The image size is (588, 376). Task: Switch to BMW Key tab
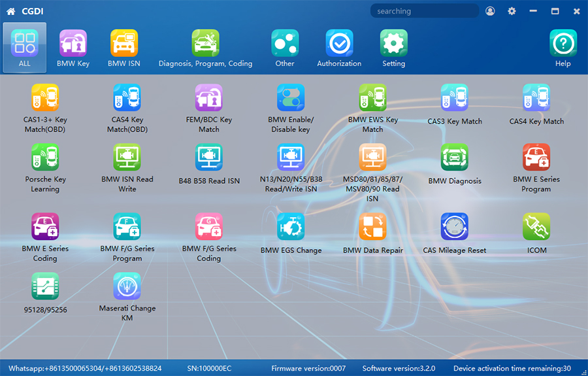pos(73,48)
